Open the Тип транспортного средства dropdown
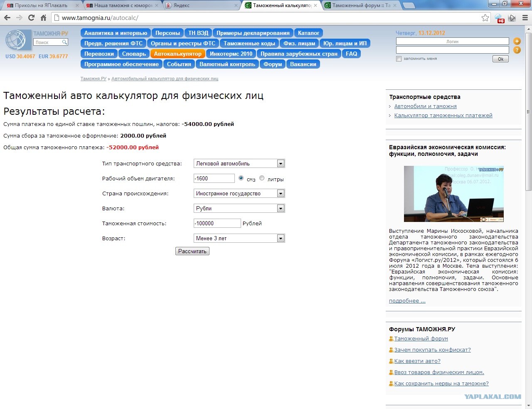The height and width of the screenshot is (409, 532). pyautogui.click(x=281, y=164)
